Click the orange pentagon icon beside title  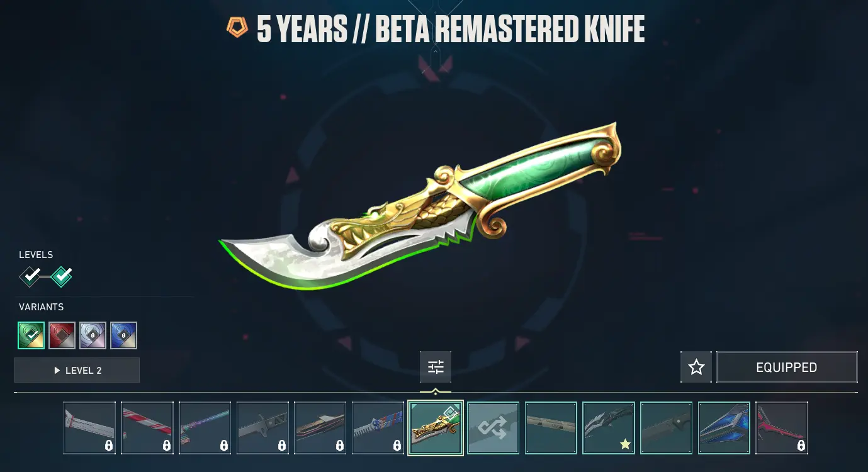tap(237, 27)
